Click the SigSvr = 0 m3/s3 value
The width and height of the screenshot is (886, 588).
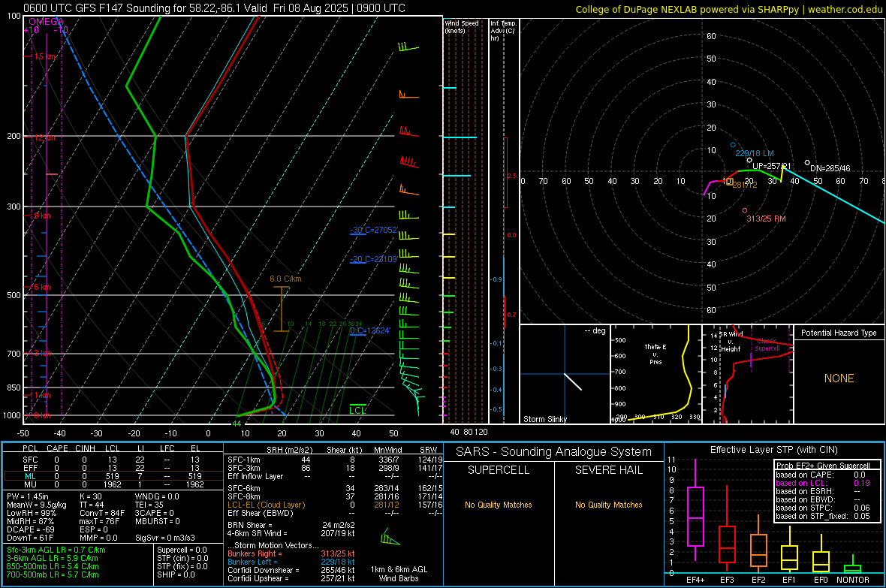pyautogui.click(x=165, y=538)
